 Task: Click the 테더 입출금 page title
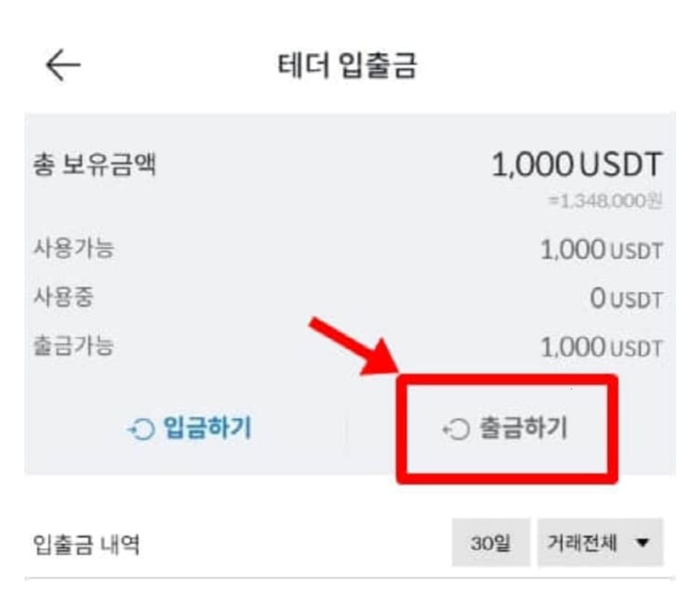pos(347,66)
